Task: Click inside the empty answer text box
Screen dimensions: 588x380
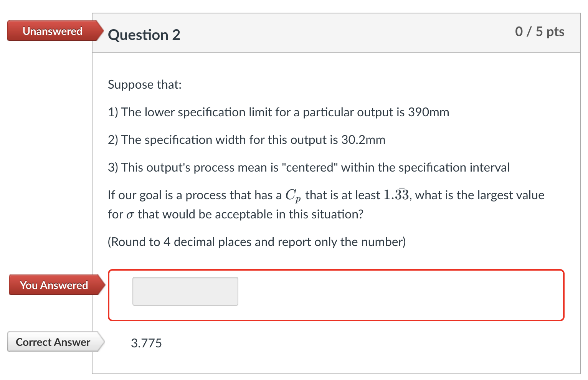Action: [x=185, y=291]
